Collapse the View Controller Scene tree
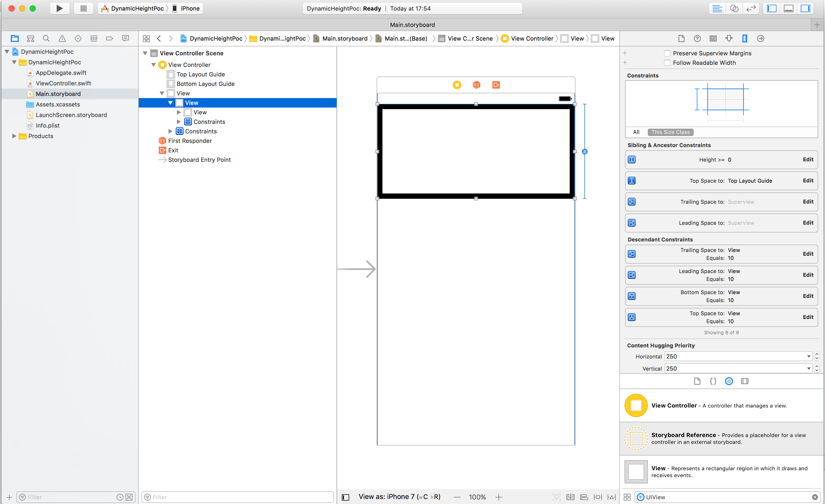Viewport: 825px width, 504px height. click(x=145, y=53)
